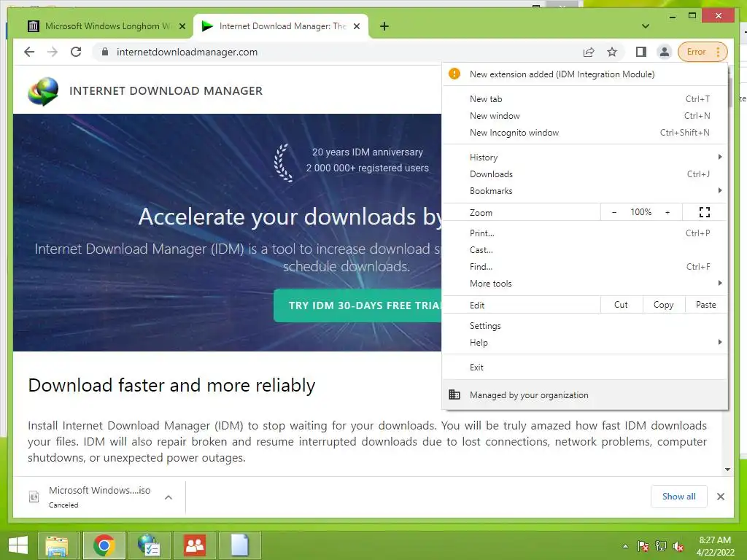Increase zoom with the plus button
This screenshot has height=560, width=747.
667,212
